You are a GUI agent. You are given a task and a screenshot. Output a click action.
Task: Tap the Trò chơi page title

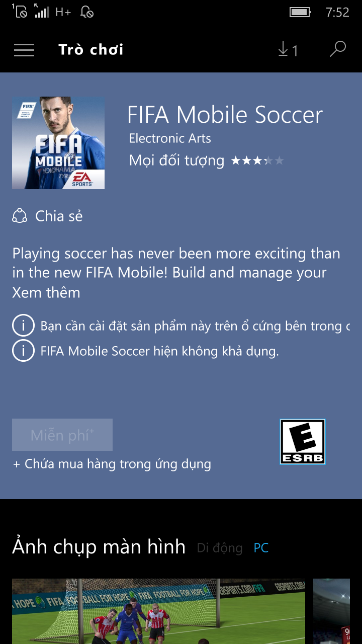click(91, 50)
